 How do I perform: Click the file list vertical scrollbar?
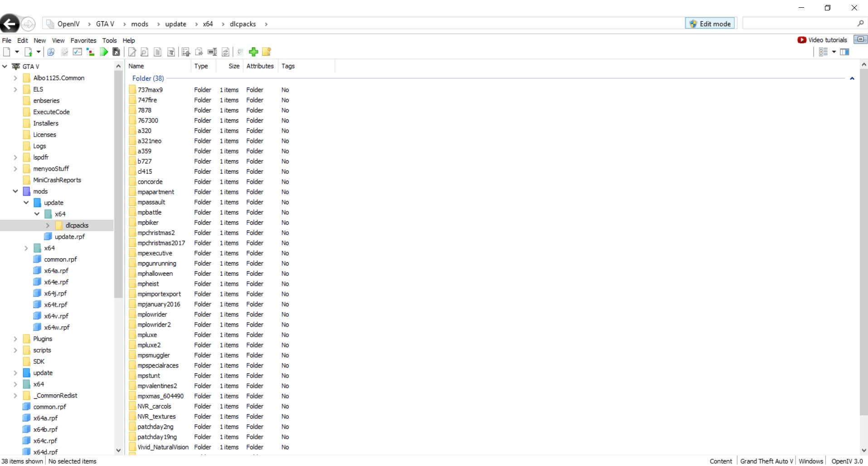point(863,241)
